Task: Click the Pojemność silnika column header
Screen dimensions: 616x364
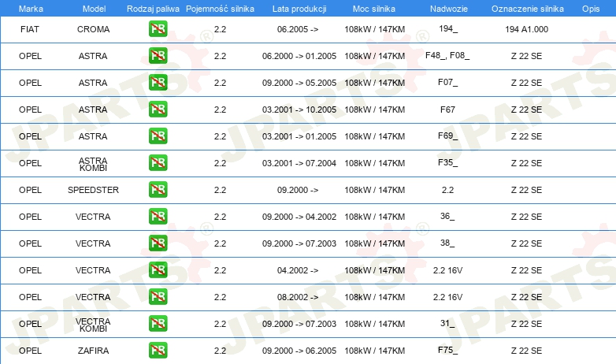Action: point(220,9)
